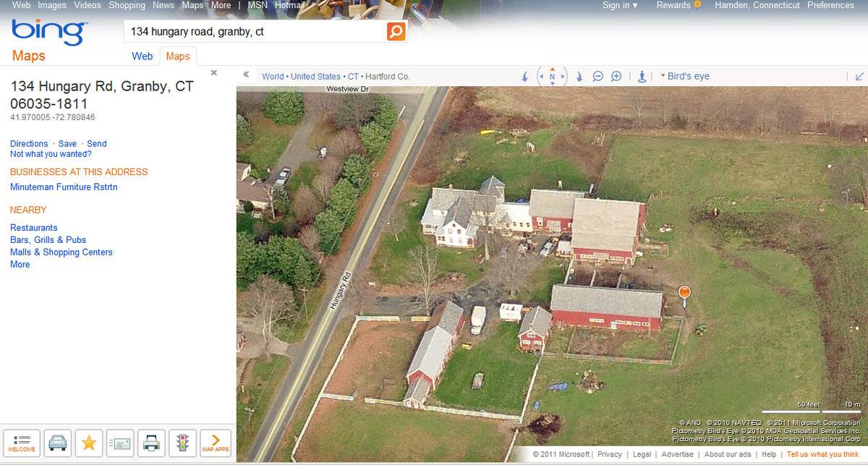The image size is (868, 465).
Task: Switch to the Web tab
Action: click(142, 56)
